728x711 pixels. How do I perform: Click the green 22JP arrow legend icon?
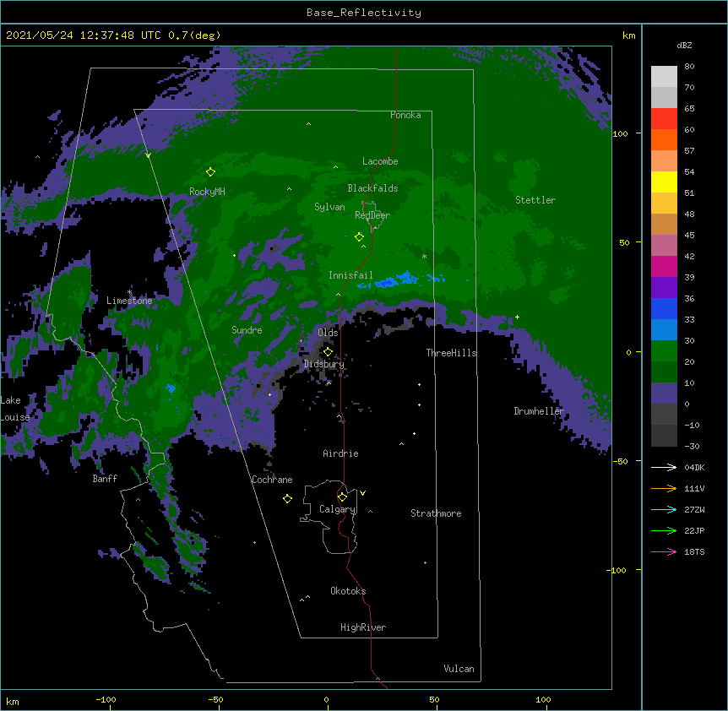click(x=664, y=530)
